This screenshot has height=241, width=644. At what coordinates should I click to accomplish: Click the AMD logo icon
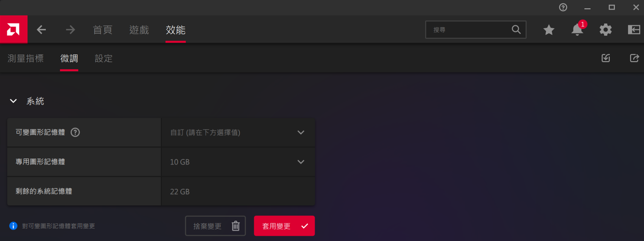click(13, 30)
